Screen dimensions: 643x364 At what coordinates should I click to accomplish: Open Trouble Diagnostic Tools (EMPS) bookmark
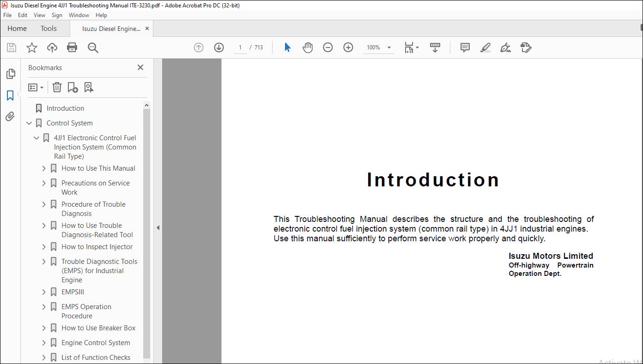99,271
